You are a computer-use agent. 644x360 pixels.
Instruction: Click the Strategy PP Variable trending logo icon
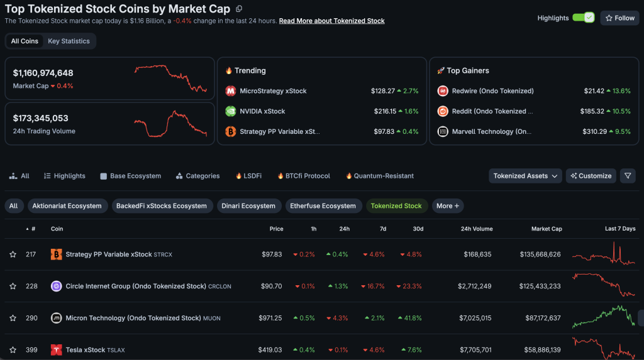tap(230, 131)
